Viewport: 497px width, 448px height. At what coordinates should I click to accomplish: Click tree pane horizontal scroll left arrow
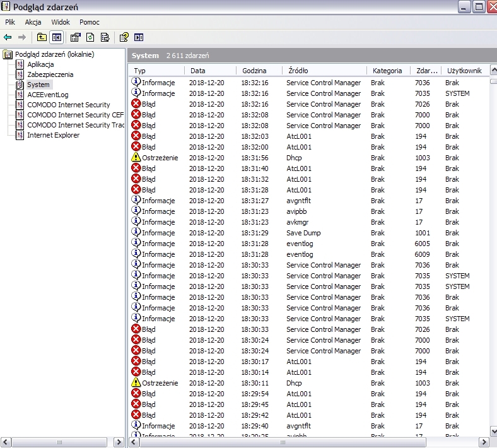click(x=6, y=442)
